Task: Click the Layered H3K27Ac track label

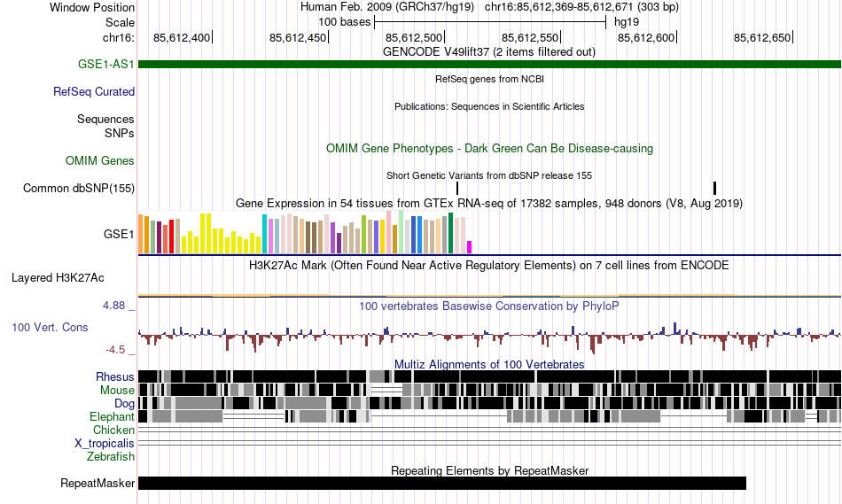Action: (x=58, y=277)
